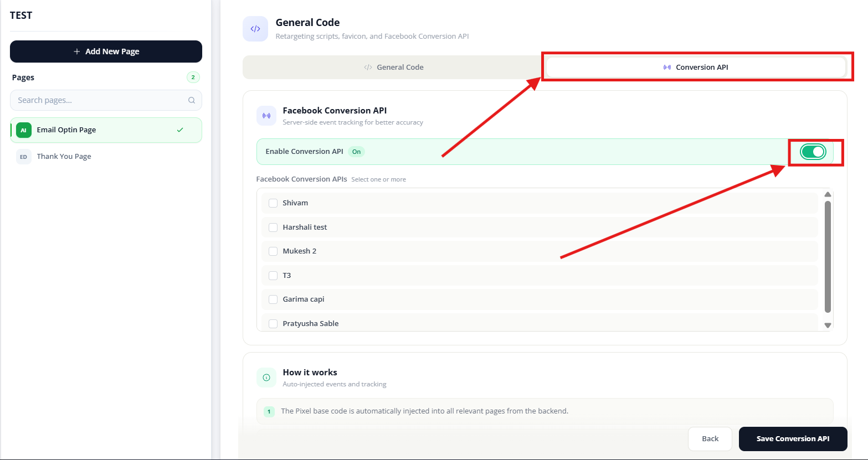Focus the Search pages input field
The image size is (868, 460).
coord(106,100)
